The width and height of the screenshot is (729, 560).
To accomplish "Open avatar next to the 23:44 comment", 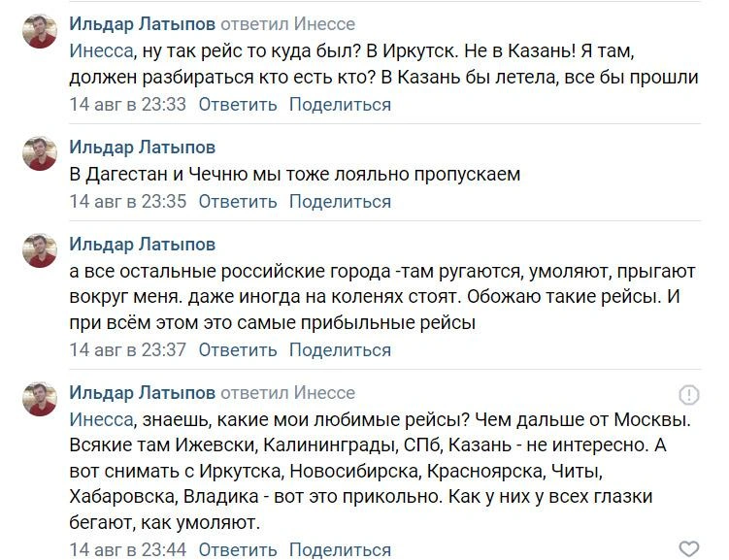I will [41, 399].
